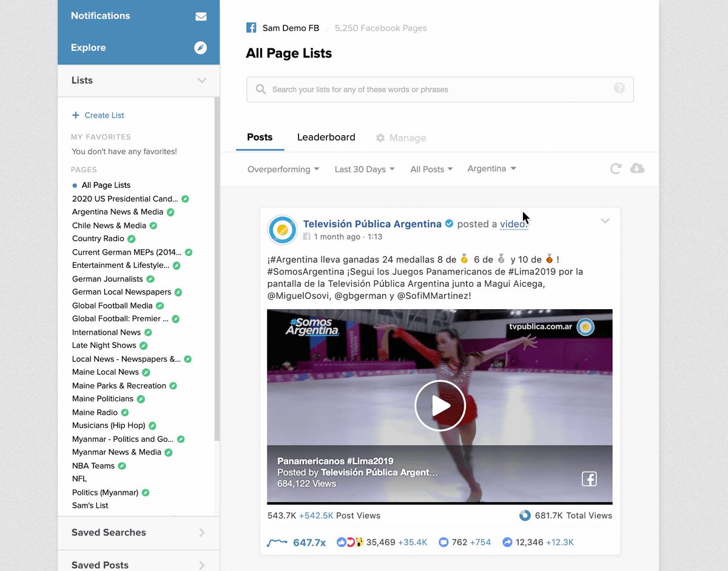Switch to the Leaderboard tab

tap(326, 137)
